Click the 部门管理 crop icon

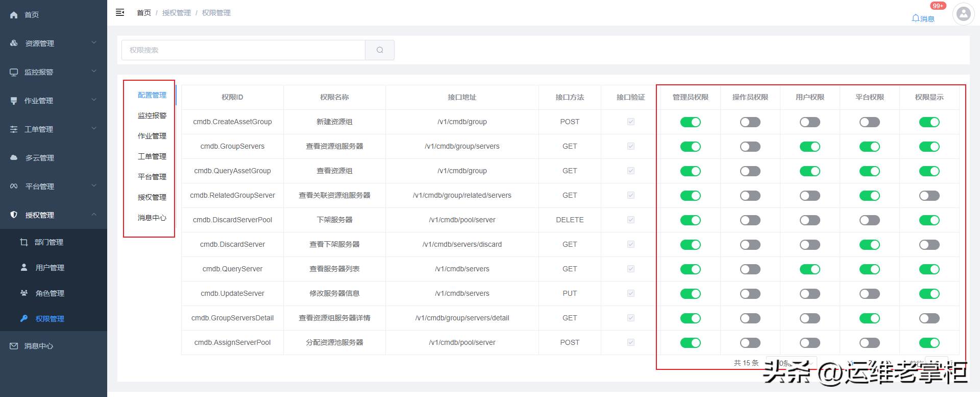click(23, 242)
